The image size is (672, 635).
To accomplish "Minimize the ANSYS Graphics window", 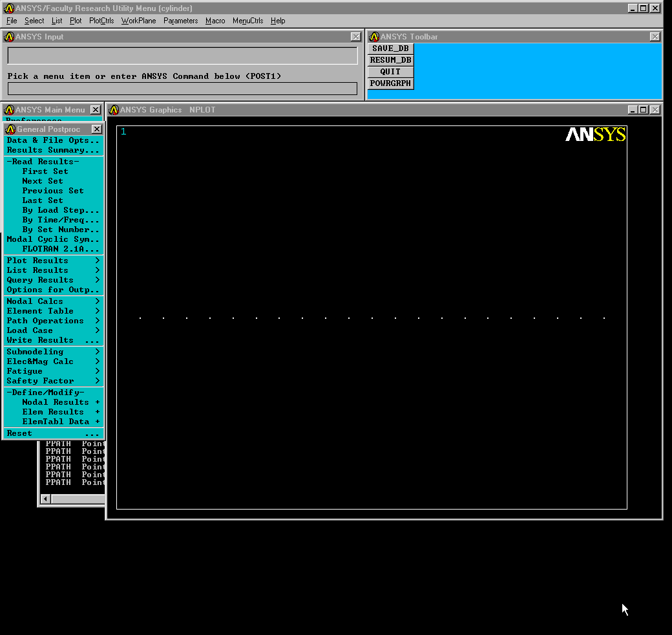I will click(x=633, y=110).
